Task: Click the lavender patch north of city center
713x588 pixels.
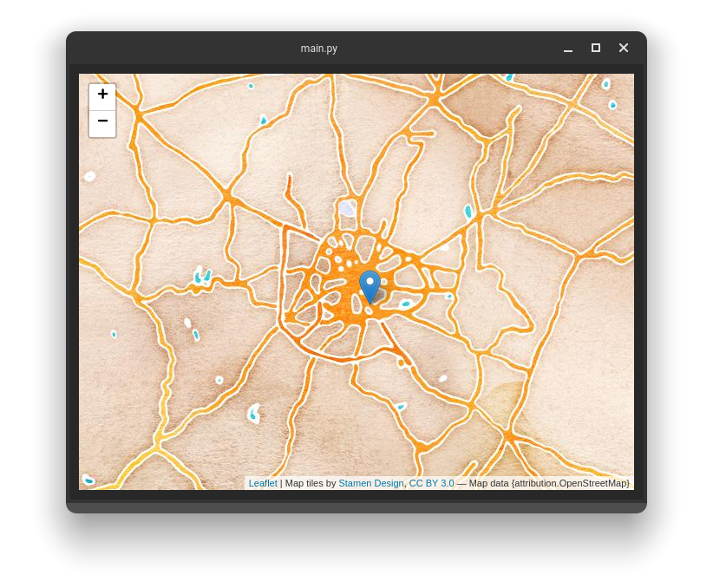Action: (347, 208)
